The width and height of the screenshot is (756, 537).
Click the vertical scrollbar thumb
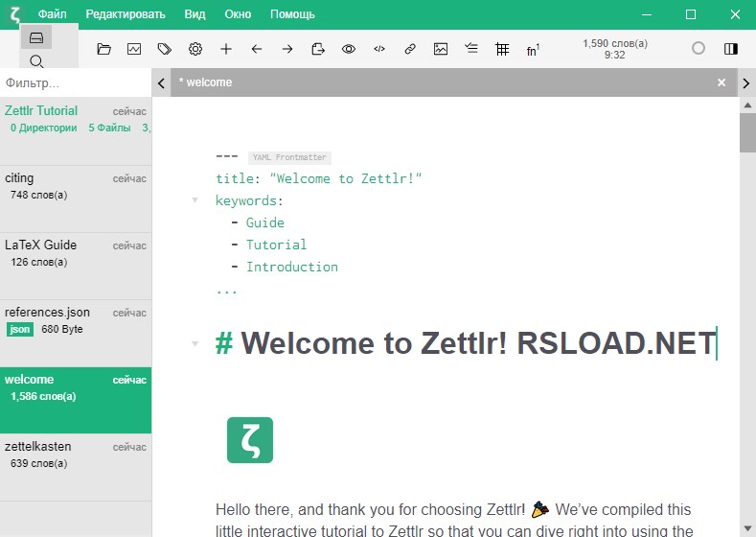click(x=747, y=132)
